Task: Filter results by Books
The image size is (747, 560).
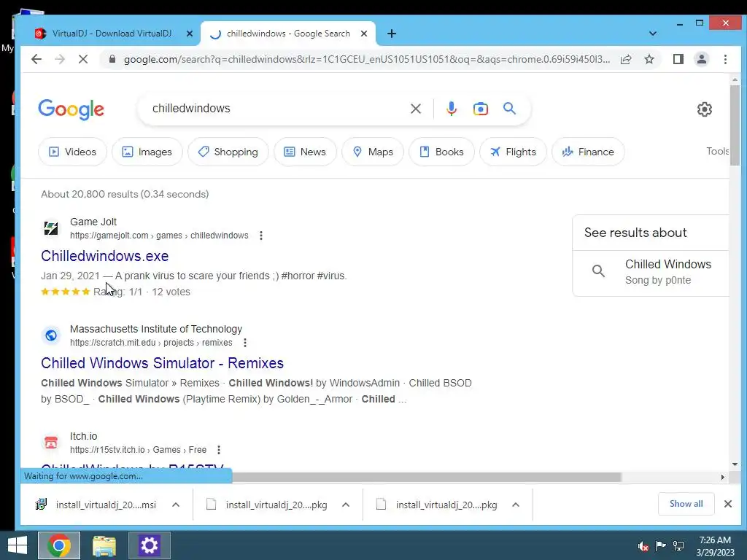Action: tap(441, 152)
